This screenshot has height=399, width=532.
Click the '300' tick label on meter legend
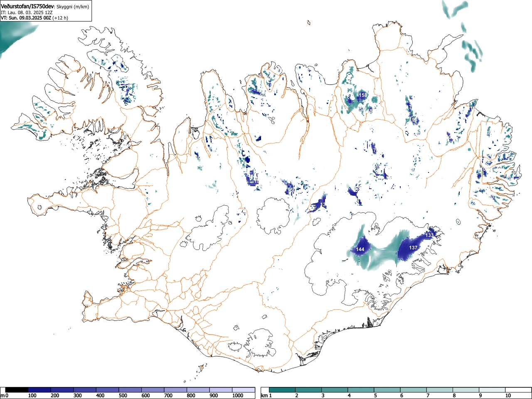click(77, 396)
